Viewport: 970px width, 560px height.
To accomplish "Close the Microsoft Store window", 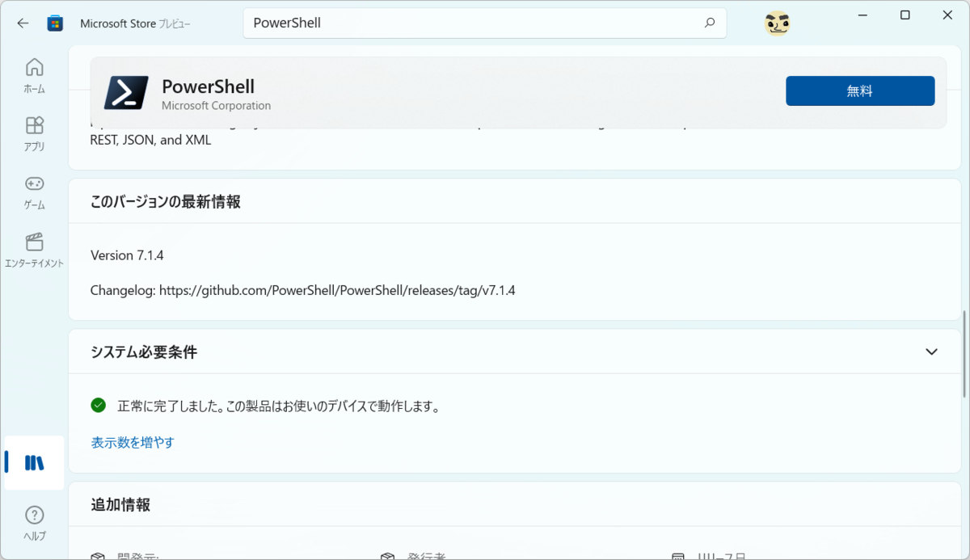I will (x=947, y=15).
